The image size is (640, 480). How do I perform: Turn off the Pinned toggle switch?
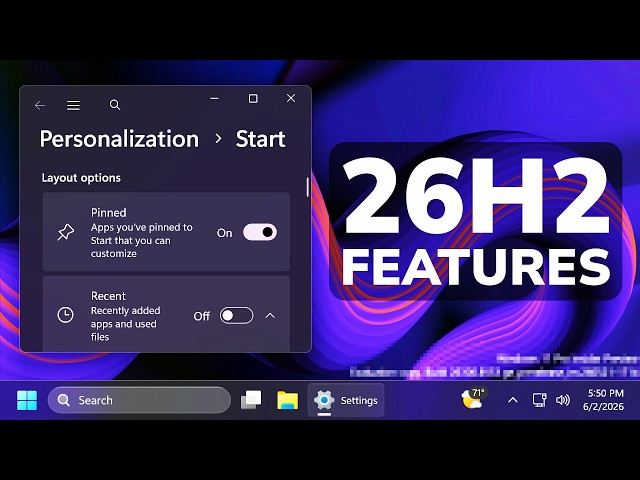(260, 232)
